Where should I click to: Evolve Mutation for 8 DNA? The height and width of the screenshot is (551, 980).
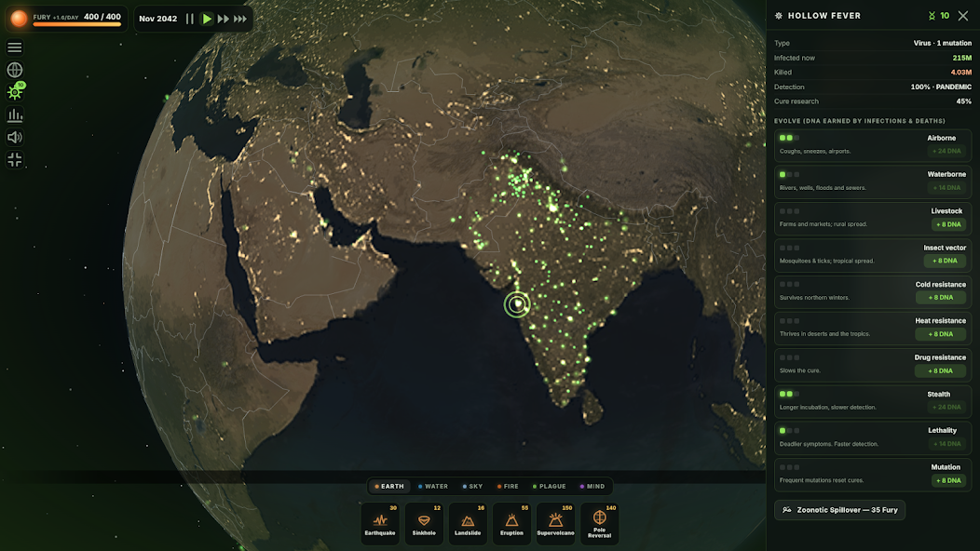point(948,480)
